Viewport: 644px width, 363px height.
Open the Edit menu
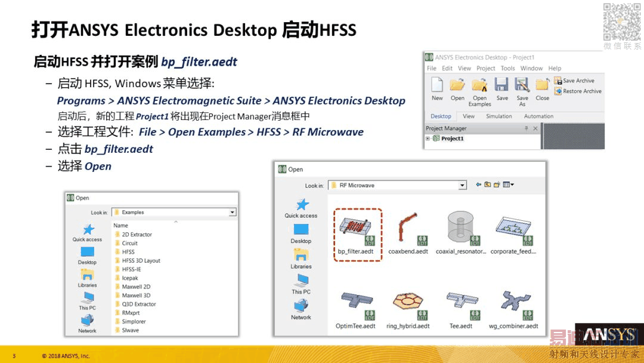point(447,68)
